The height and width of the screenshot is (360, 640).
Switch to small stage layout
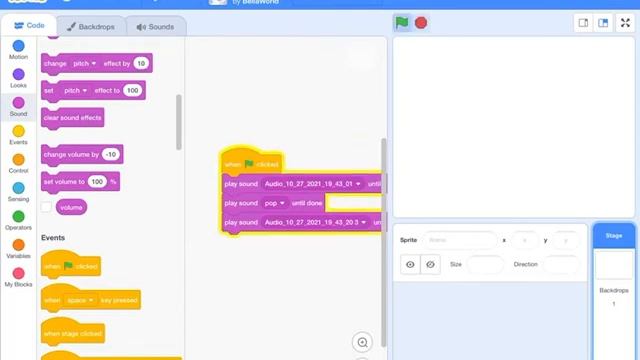[583, 23]
